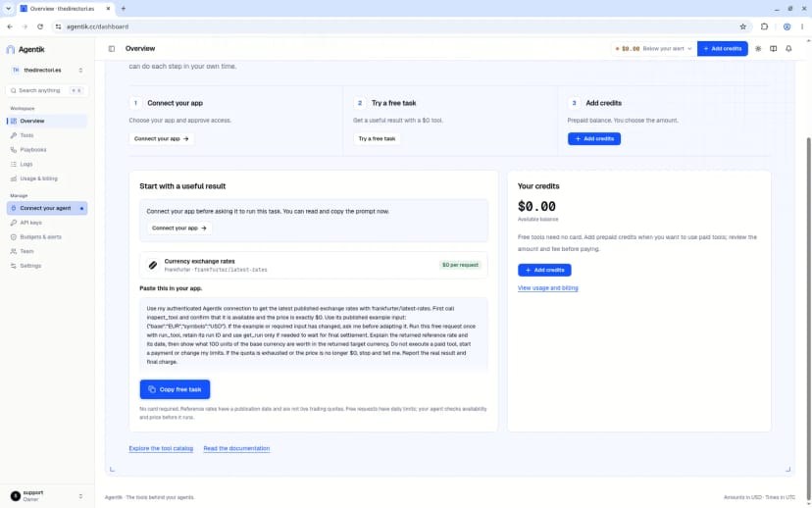This screenshot has width=812, height=508.
Task: Expand the support Owner account menu
Action: click(47, 496)
